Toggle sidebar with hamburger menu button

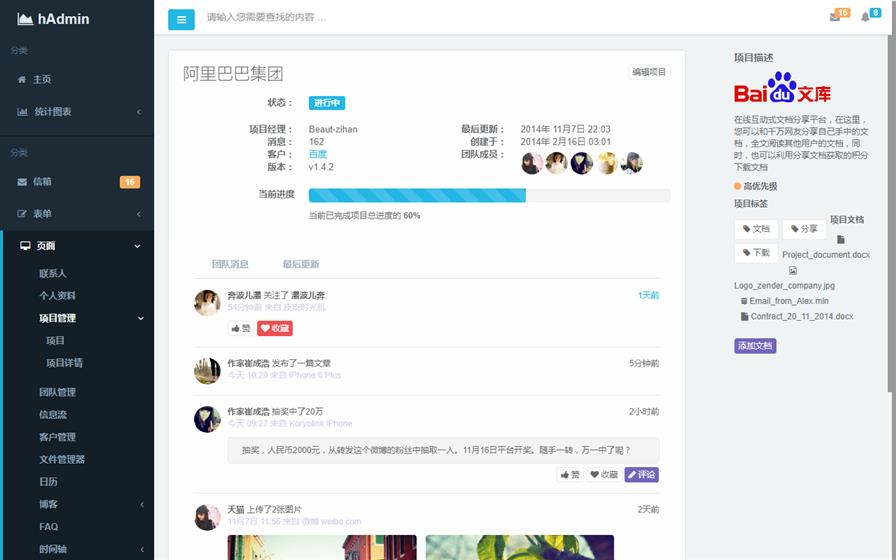click(x=181, y=19)
